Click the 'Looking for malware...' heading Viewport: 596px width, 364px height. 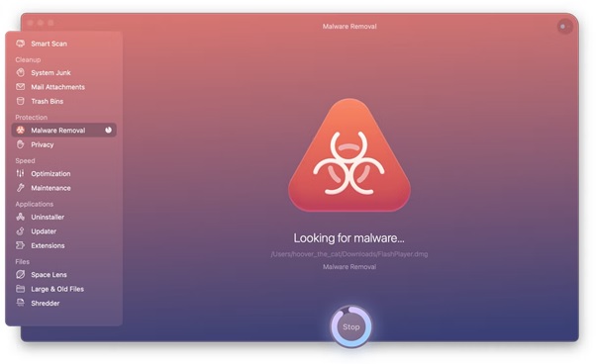(x=348, y=238)
